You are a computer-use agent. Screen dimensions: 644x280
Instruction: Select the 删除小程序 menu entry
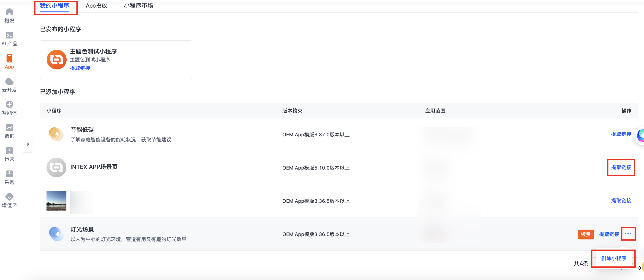click(x=614, y=258)
